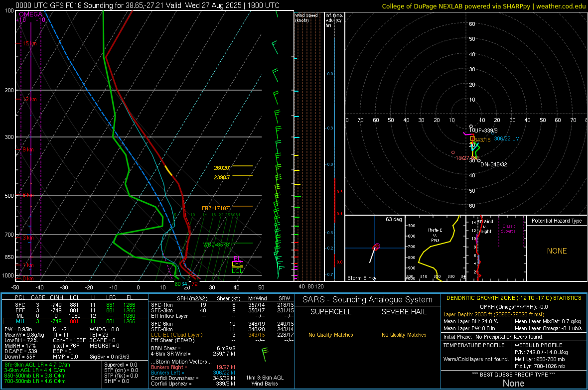Select the Dendritic Growth Zone Statistics heading
Screen dimensions: 588x390
coord(514,298)
